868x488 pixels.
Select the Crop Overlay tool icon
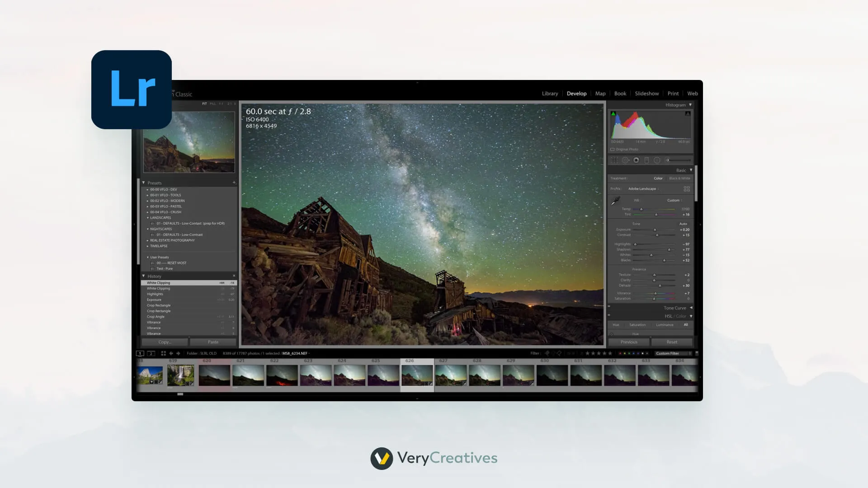pos(615,160)
